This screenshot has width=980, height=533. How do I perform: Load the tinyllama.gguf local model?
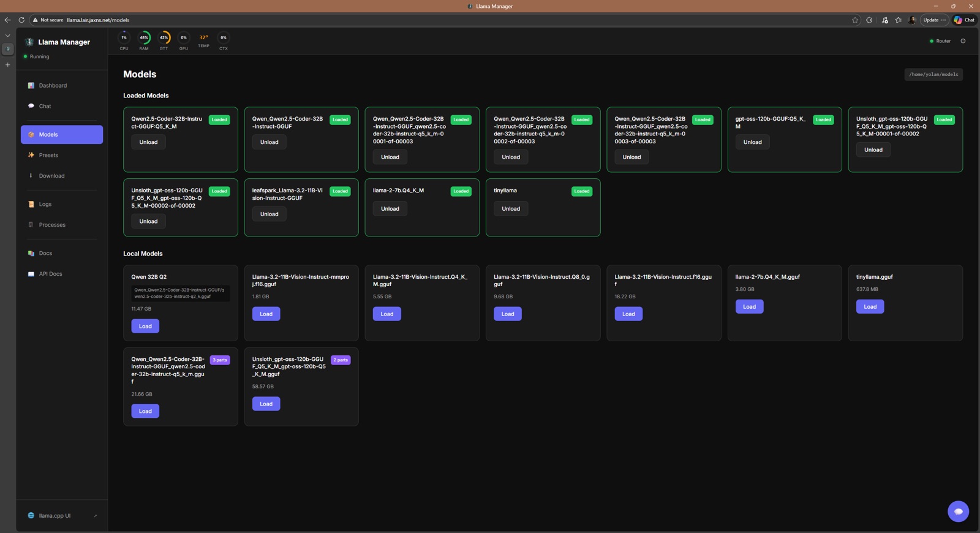(x=870, y=307)
